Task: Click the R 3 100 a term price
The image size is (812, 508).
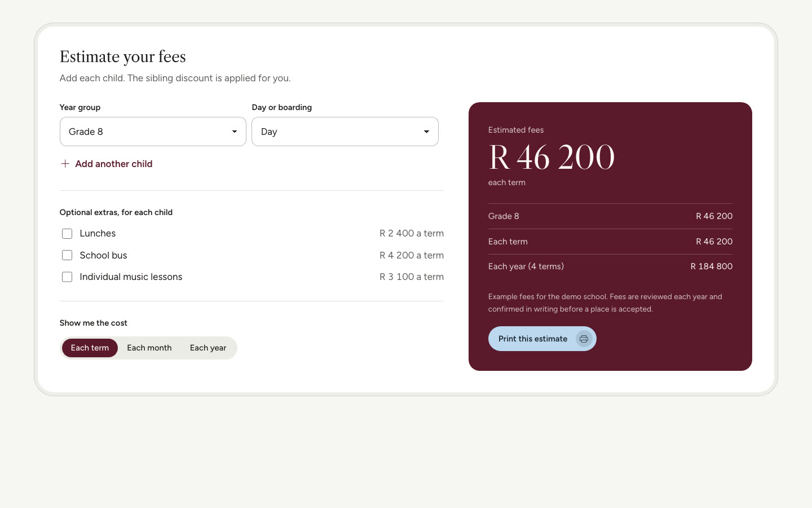Action: coord(412,277)
